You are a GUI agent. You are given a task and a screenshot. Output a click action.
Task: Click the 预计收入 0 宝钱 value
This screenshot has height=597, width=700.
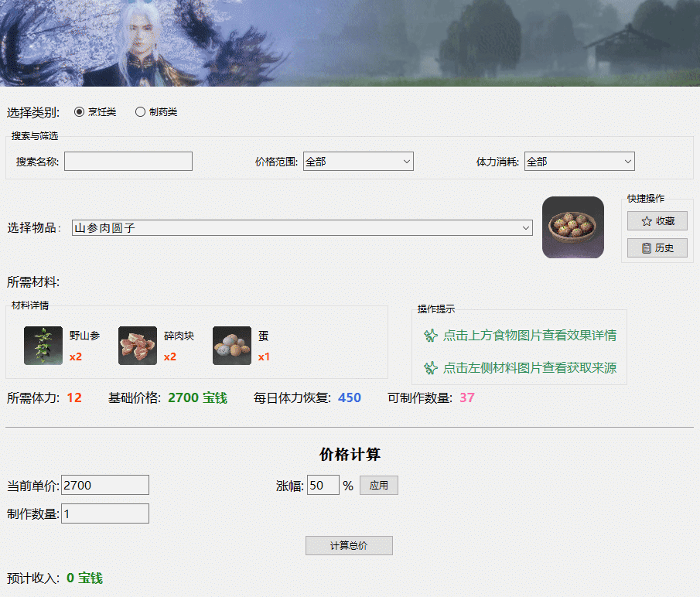[84, 578]
